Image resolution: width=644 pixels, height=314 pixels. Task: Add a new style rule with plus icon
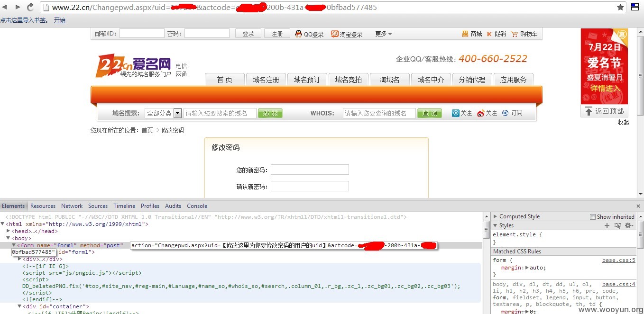(607, 225)
